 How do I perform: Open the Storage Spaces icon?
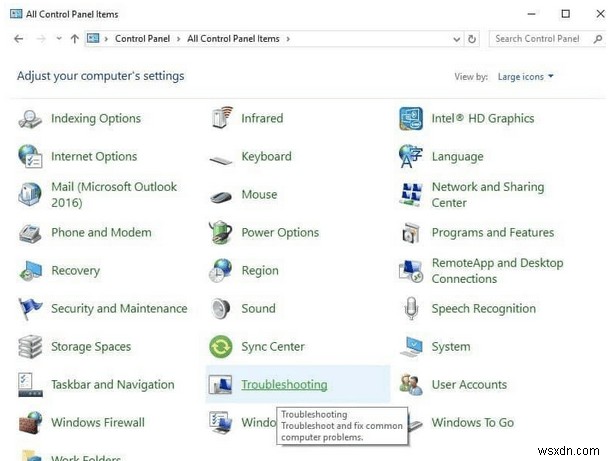click(30, 346)
